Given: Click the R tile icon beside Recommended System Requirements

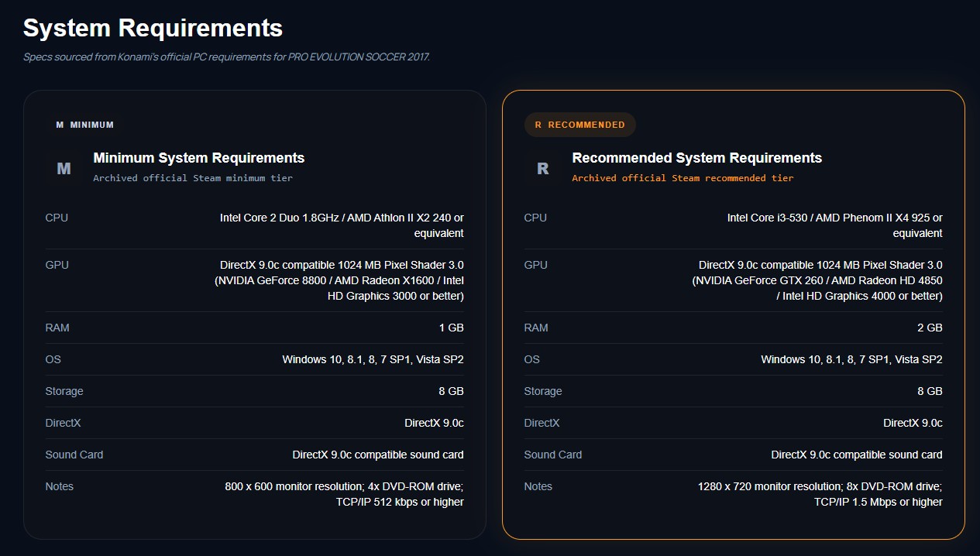Looking at the screenshot, I should (x=542, y=168).
